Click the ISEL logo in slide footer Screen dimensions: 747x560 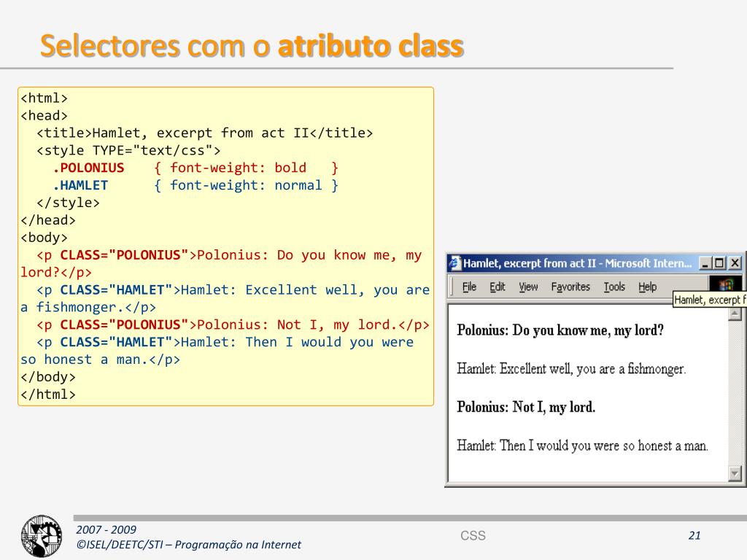tap(42, 536)
